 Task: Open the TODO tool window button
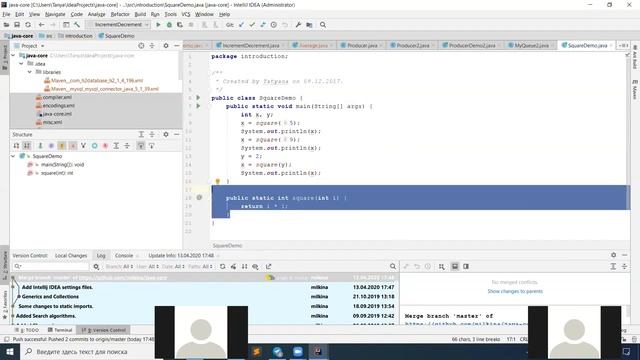pos(27,330)
